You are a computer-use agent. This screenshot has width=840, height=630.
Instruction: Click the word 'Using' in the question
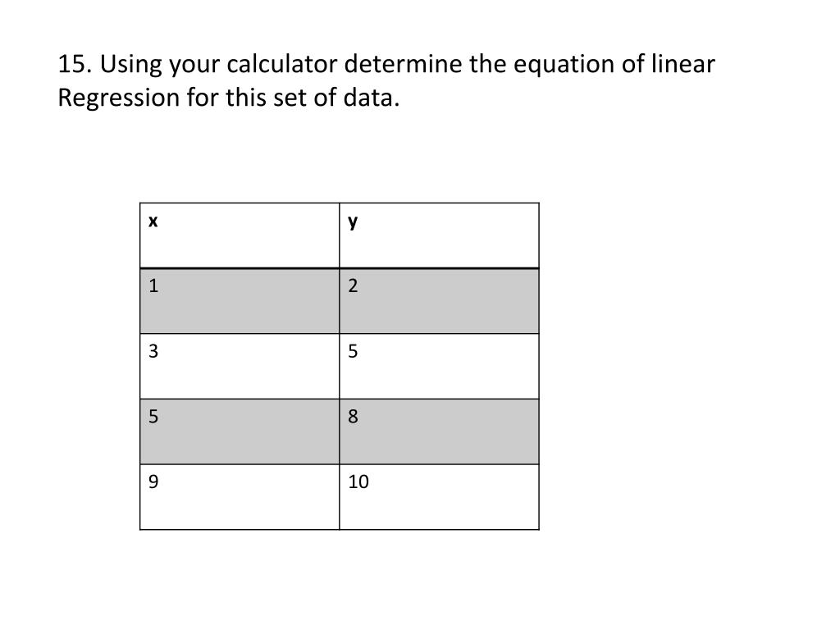[x=131, y=65]
